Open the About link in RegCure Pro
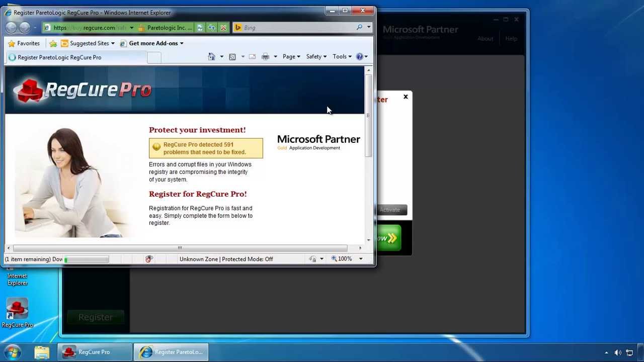Viewport: 644px width, 362px height. pos(486,38)
